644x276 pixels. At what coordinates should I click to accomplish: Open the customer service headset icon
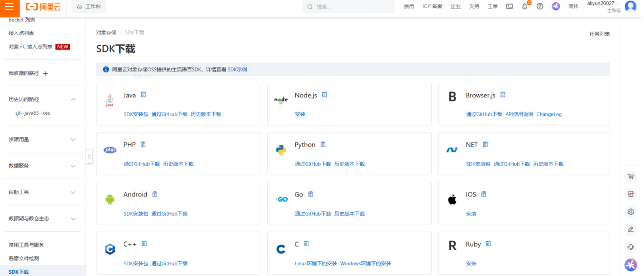631,247
